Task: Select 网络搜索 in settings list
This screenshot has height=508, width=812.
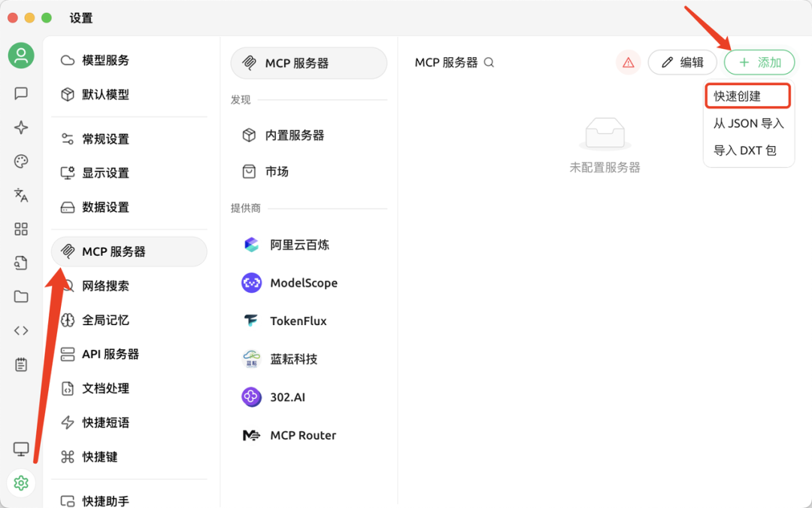Action: 107,285
